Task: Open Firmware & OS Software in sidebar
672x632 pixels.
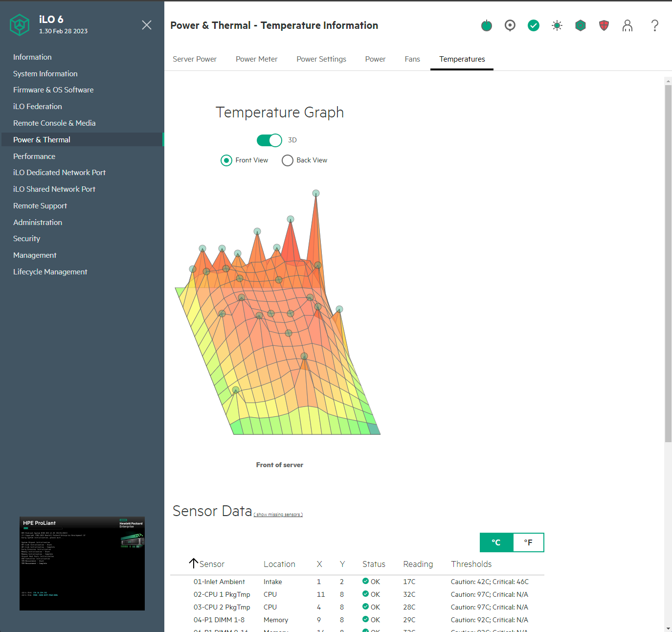Action: [53, 90]
